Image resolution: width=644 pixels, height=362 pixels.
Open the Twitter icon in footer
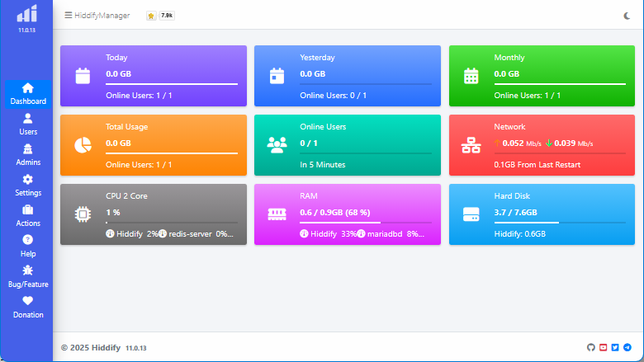[615, 348]
